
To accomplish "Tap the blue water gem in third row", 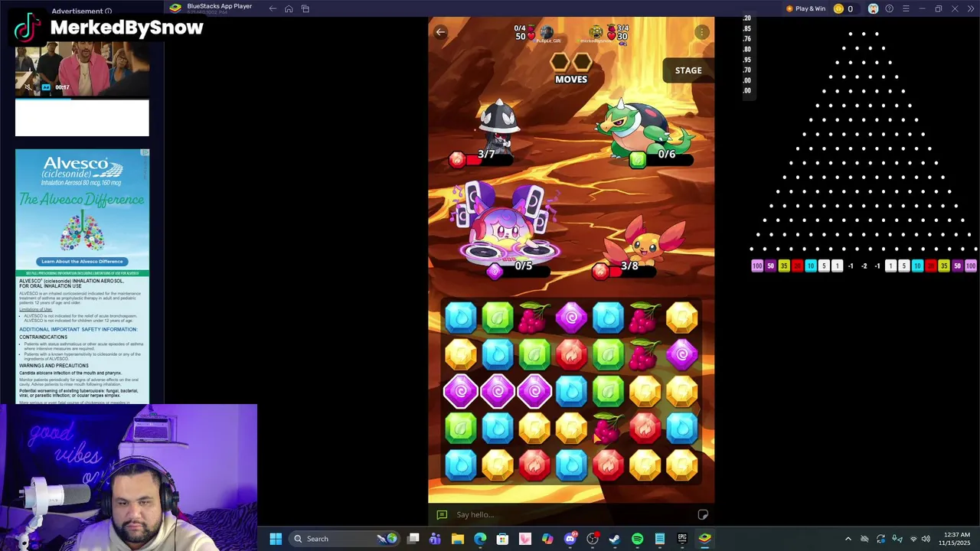I will tap(571, 391).
